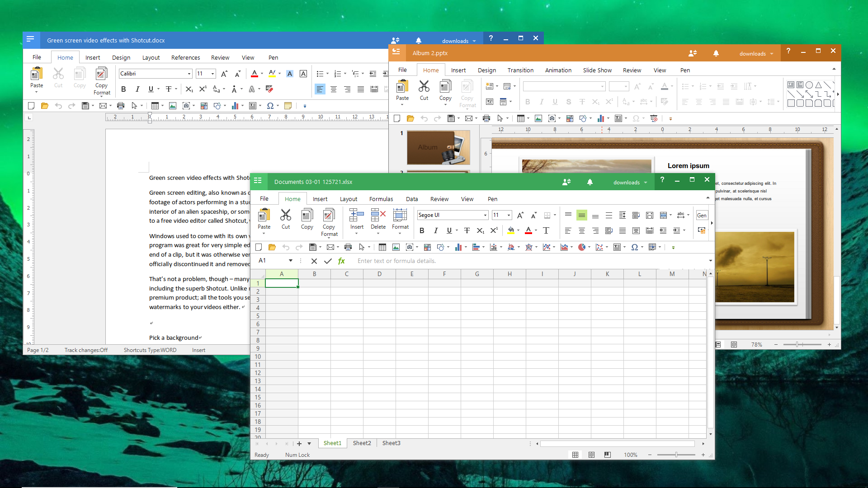
Task: Select the Animation tab in PowerPoint ribbon
Action: (x=557, y=70)
